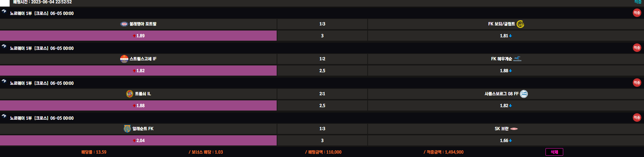The width and height of the screenshot is (644, 157).
Task: Click the red 적중 badge above the 알레순트 match
Action: (x=637, y=118)
